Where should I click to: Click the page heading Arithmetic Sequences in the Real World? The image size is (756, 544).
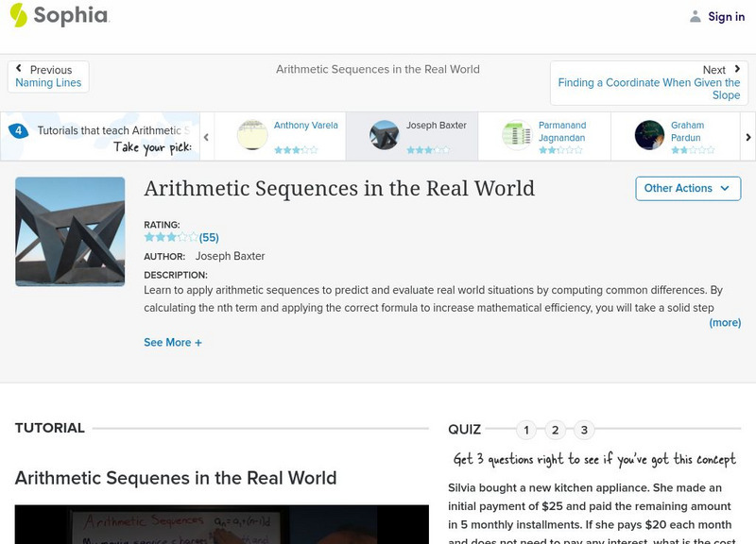click(339, 188)
